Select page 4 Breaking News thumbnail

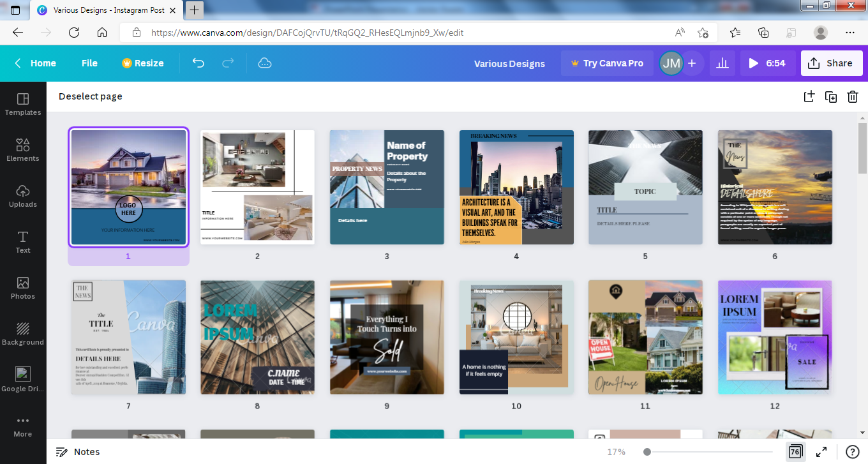[x=516, y=187]
